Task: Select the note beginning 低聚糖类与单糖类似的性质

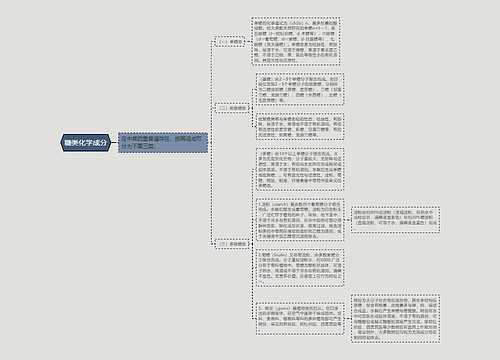Action: (x=300, y=126)
